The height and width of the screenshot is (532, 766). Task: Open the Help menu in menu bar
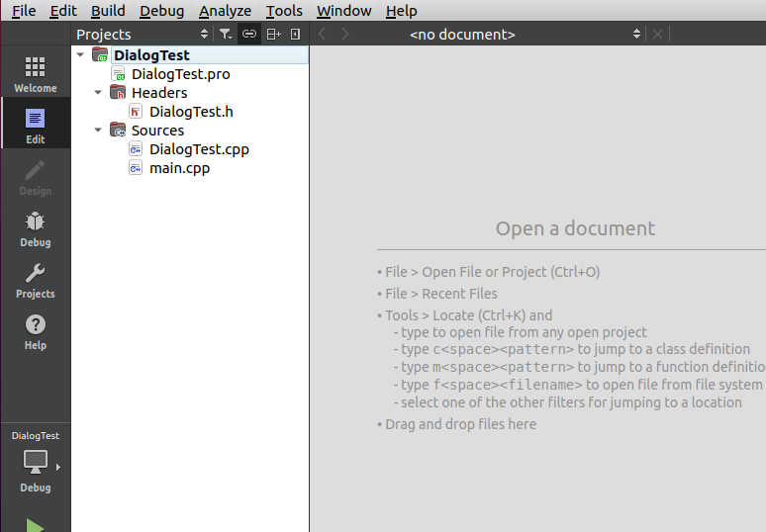401,11
